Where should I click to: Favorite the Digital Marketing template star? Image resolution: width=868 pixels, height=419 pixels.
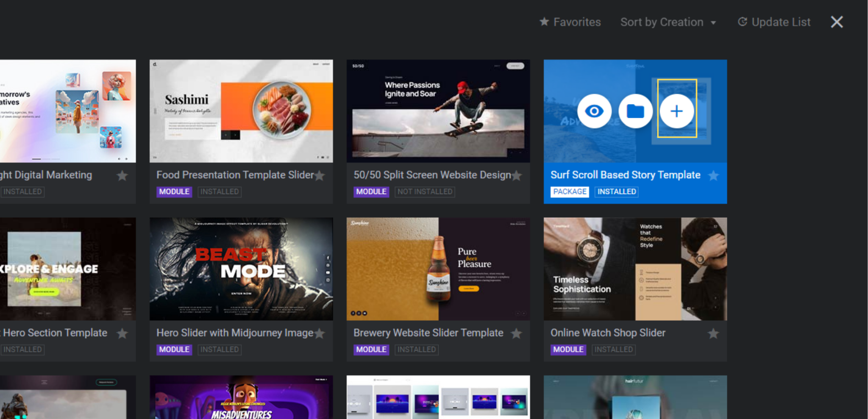pos(122,175)
